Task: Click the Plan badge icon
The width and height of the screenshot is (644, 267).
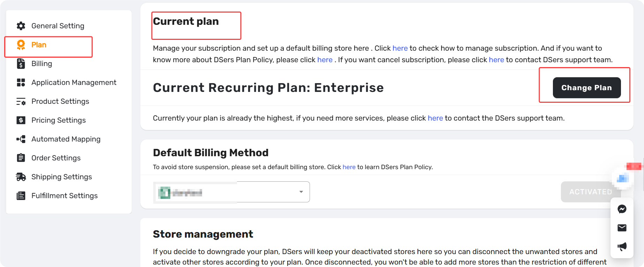Action: click(21, 45)
